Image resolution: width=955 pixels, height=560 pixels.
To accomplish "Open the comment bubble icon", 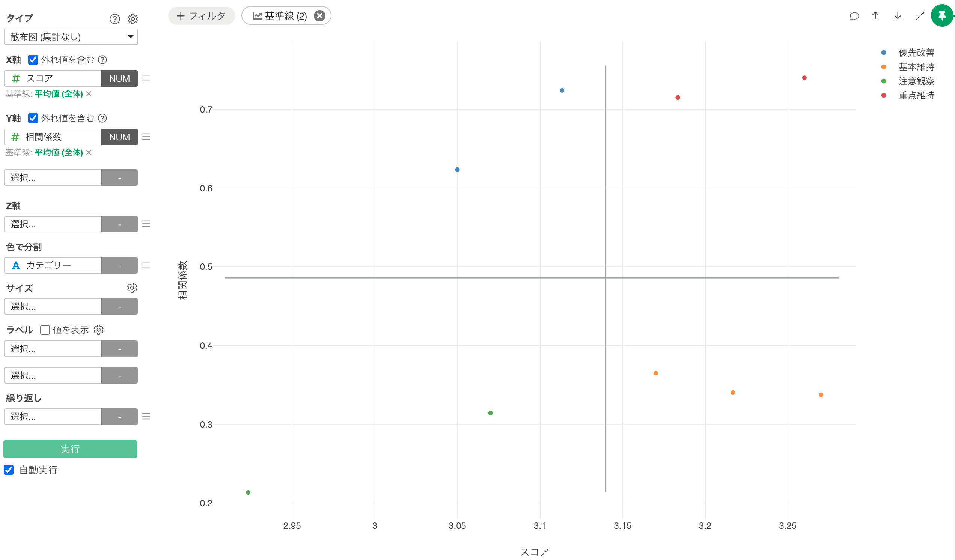I will tap(854, 16).
